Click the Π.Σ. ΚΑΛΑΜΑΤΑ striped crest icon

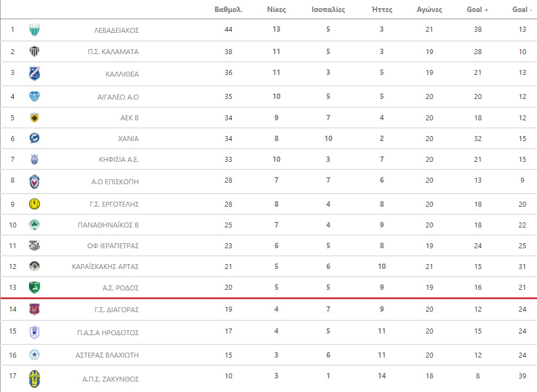point(34,51)
